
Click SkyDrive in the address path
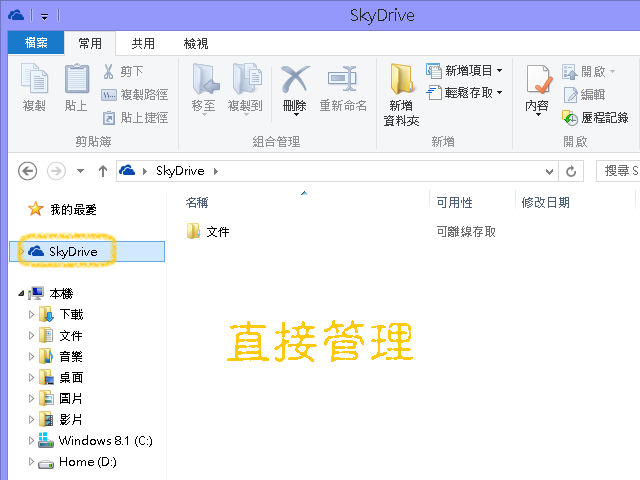[x=180, y=171]
